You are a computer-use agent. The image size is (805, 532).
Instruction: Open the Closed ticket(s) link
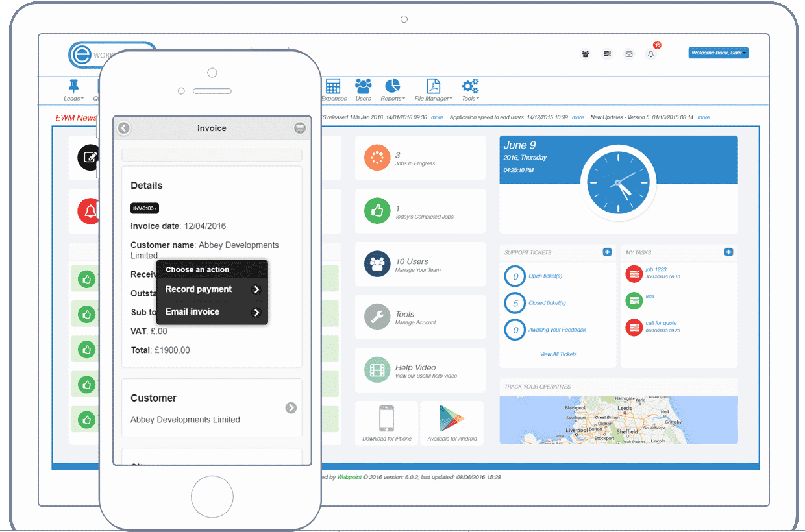coord(547,303)
